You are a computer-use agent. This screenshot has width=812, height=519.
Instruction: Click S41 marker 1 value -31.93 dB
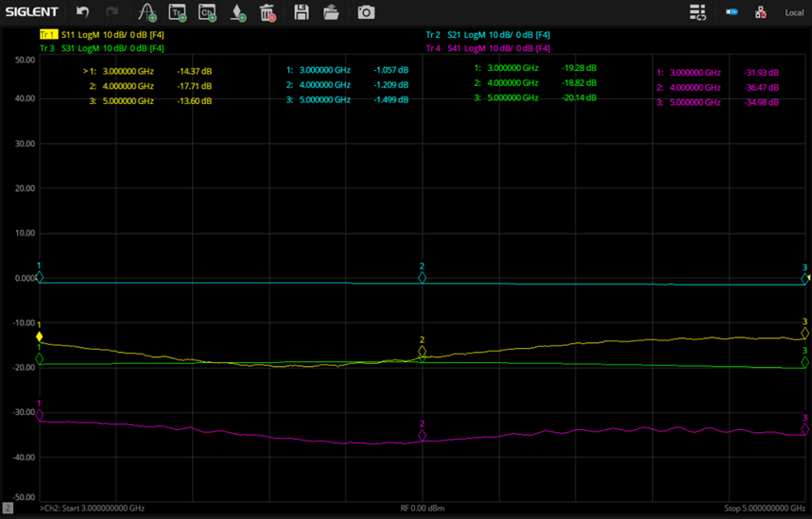pos(761,73)
